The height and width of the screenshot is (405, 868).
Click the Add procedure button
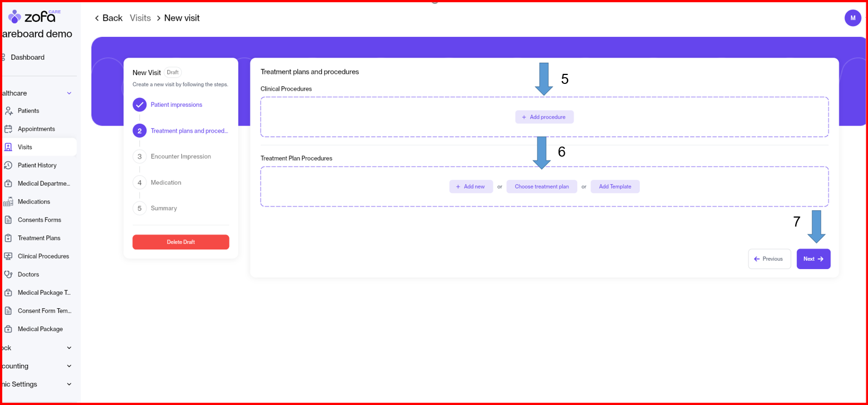point(544,117)
